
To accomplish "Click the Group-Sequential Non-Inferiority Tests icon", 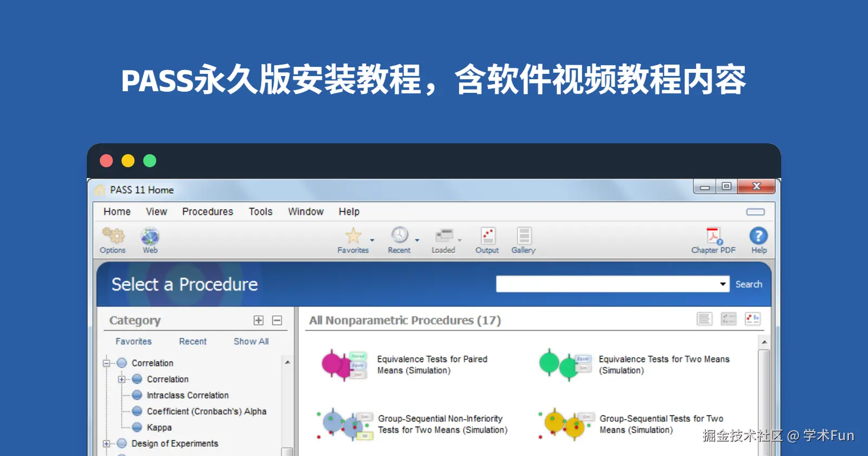I will [345, 425].
